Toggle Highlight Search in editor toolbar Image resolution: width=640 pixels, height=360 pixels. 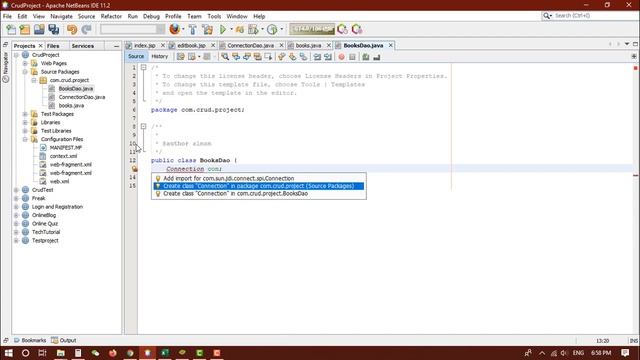tap(258, 57)
